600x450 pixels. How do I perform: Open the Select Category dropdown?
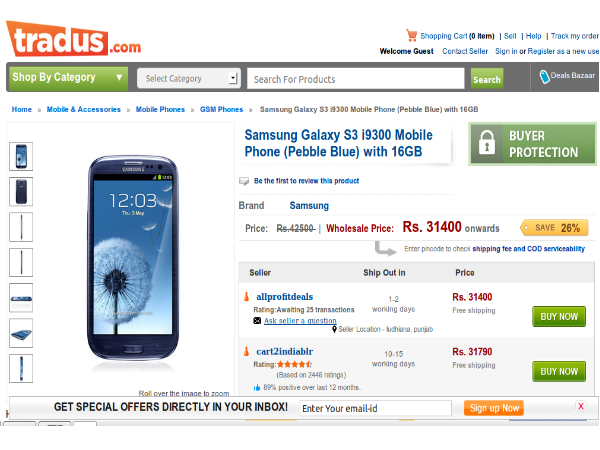tap(190, 78)
